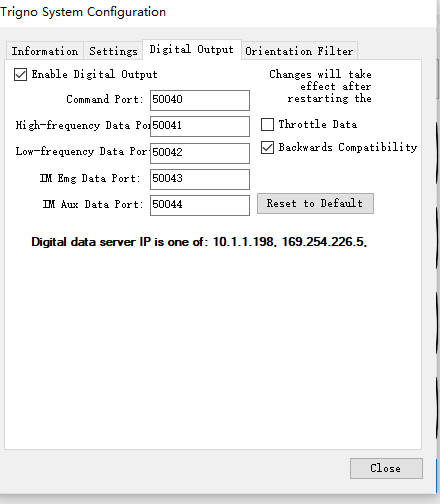Toggle Backwards Compatibility checkbox
440x504 pixels.
click(267, 147)
